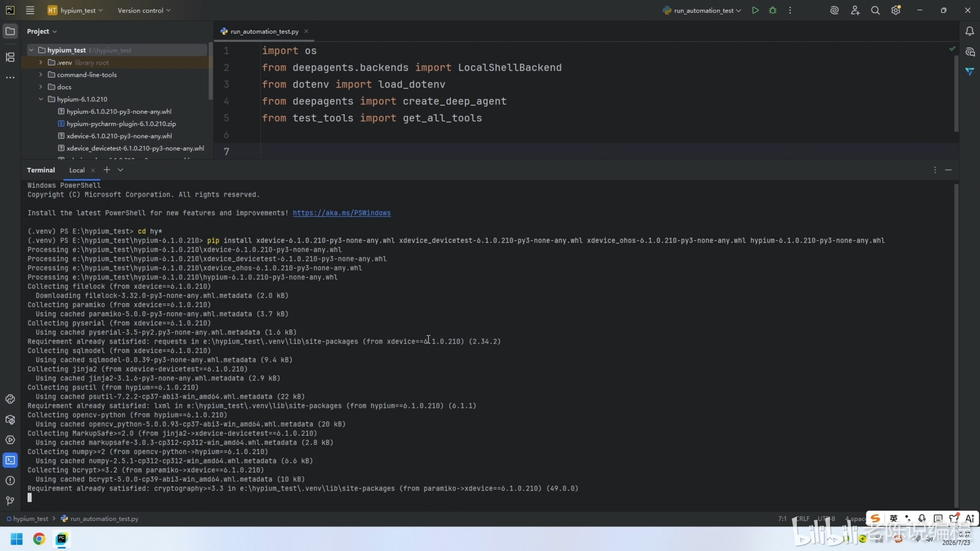Image resolution: width=980 pixels, height=551 pixels.
Task: Open the Services tool window
Action: (x=10, y=440)
